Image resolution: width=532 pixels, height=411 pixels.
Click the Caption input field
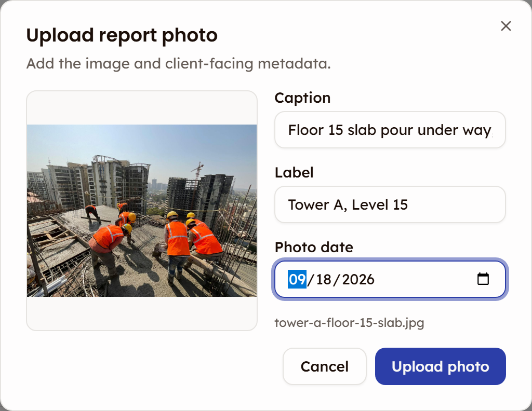[x=390, y=130]
